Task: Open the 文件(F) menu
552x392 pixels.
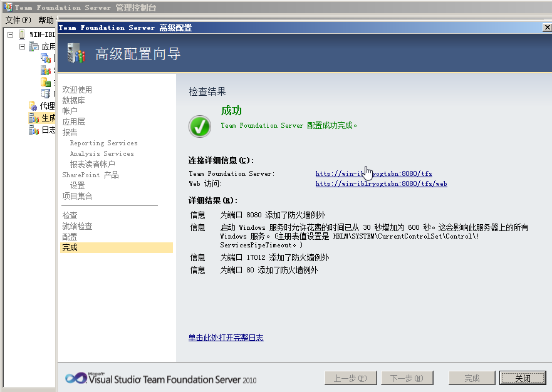Action: coord(18,20)
